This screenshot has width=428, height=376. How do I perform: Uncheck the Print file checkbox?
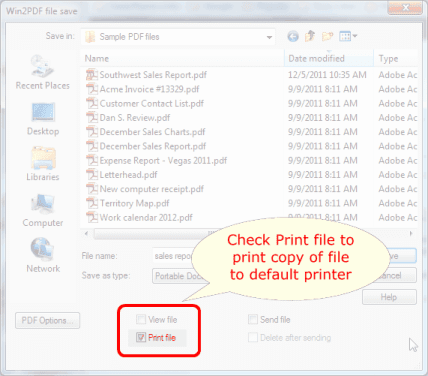coord(141,338)
